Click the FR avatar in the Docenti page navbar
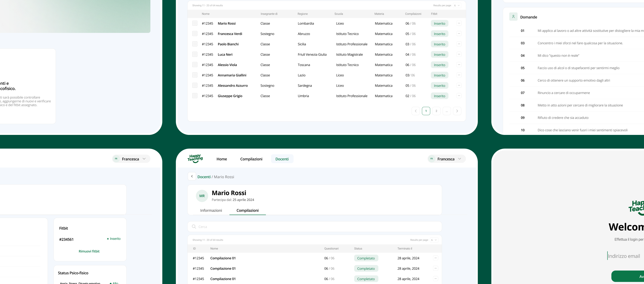The height and width of the screenshot is (284, 644). 431,159
